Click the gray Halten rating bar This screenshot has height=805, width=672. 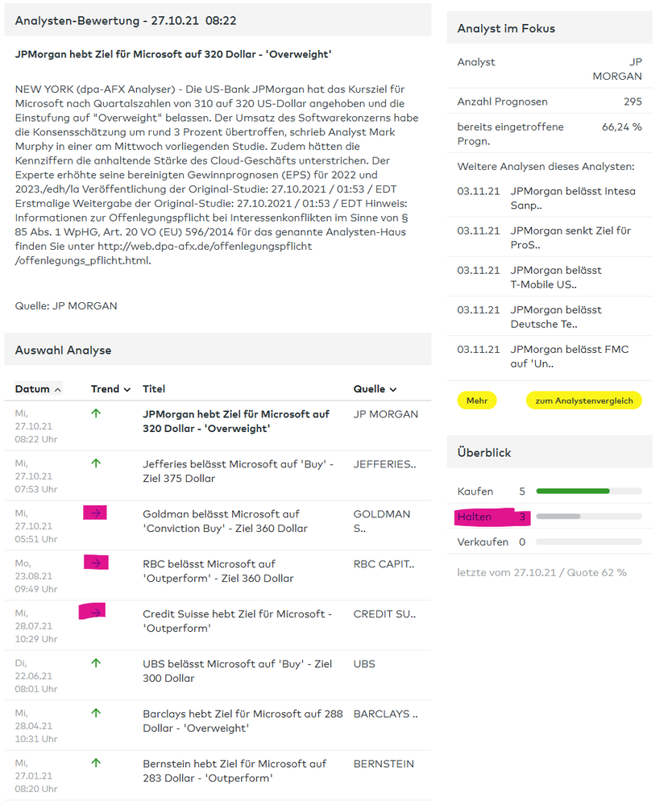[x=558, y=517]
